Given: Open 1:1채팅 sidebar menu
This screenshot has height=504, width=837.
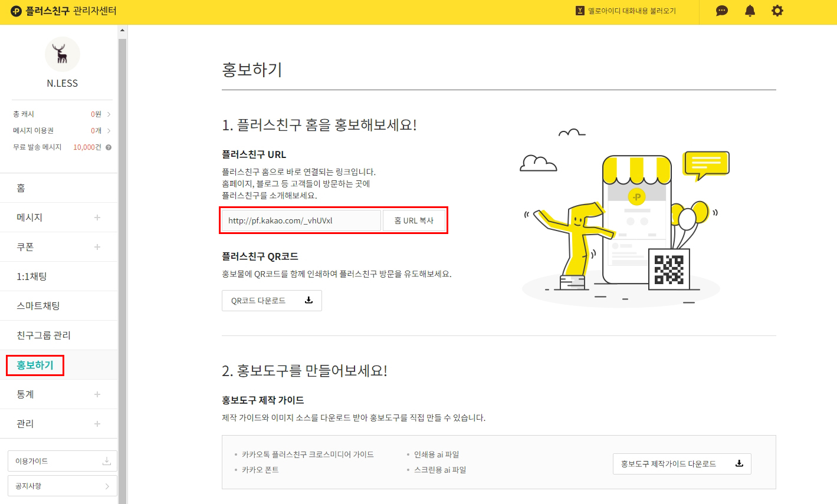Looking at the screenshot, I should 59,276.
